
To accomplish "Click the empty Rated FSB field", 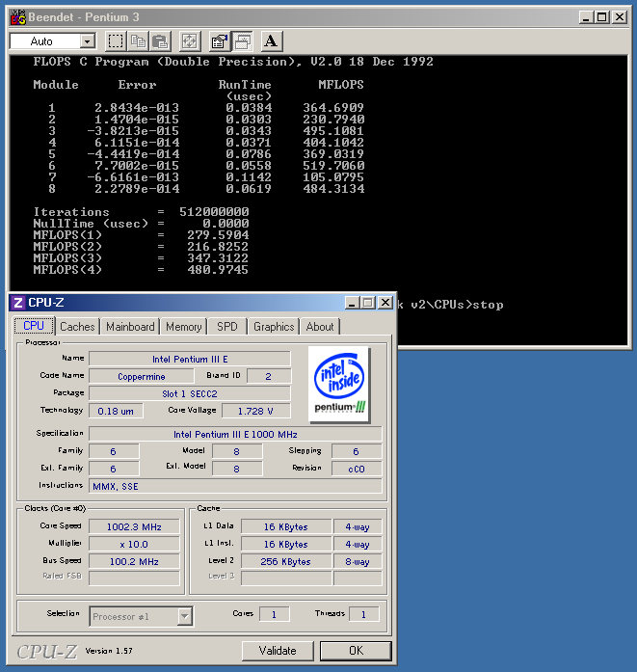I will pos(134,578).
